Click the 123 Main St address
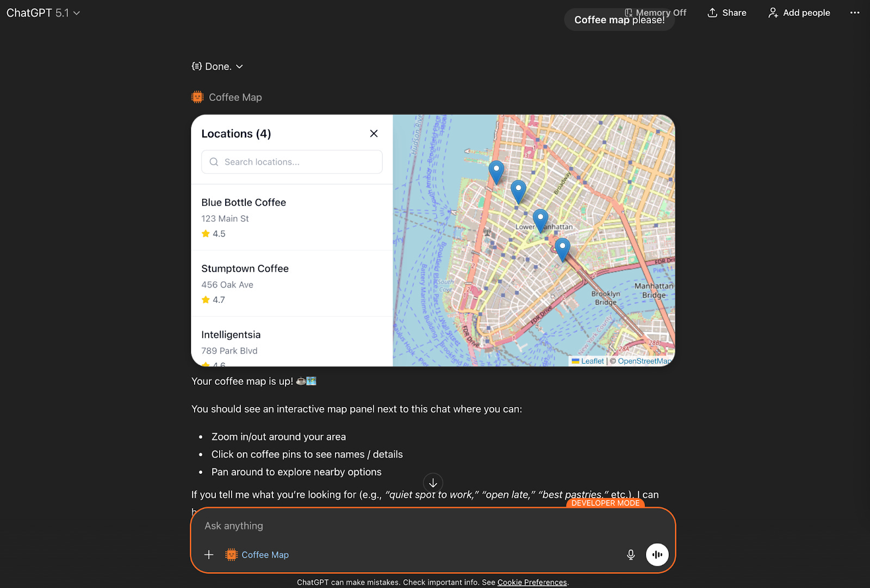This screenshot has width=870, height=588. point(225,218)
